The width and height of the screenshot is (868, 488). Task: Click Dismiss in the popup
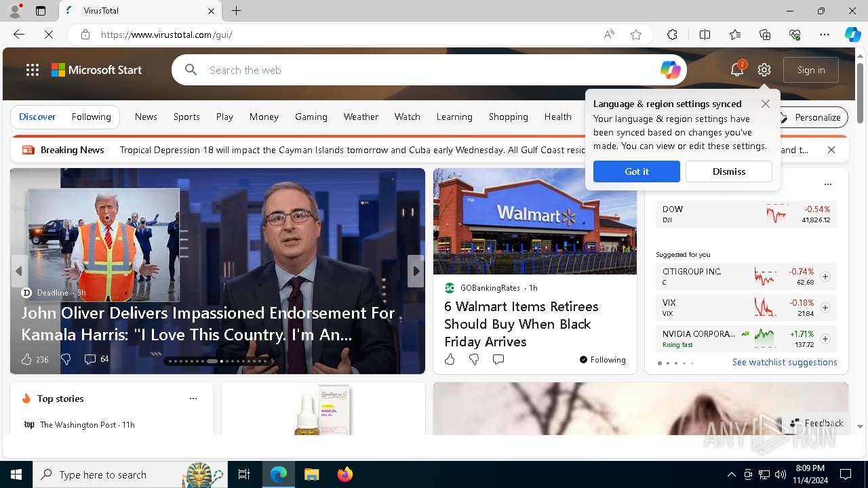(x=729, y=171)
